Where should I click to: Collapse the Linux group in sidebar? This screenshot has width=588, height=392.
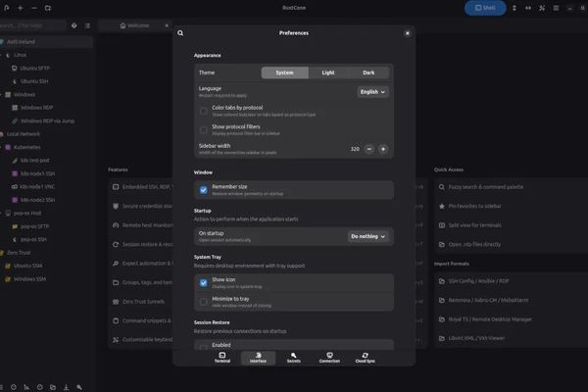1,55
